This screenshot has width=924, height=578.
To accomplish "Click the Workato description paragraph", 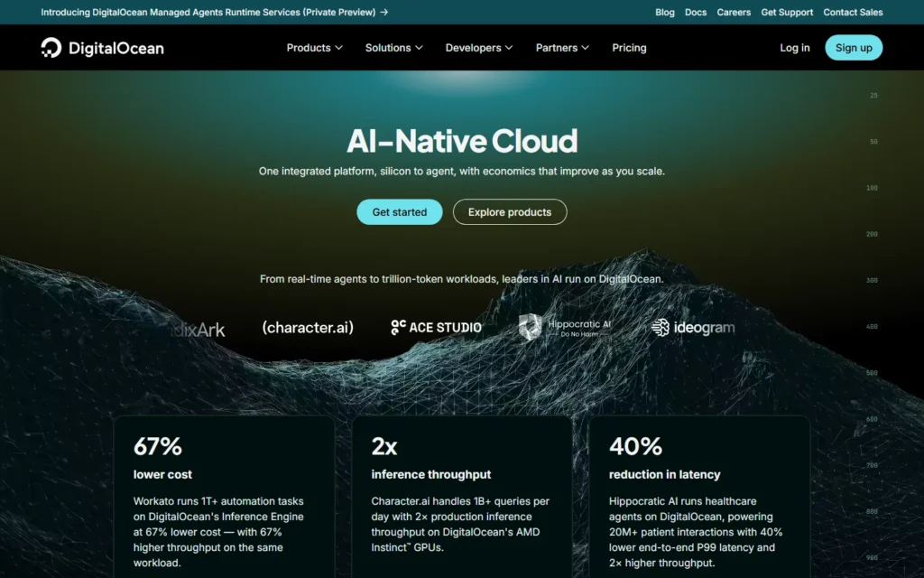I will [x=219, y=532].
